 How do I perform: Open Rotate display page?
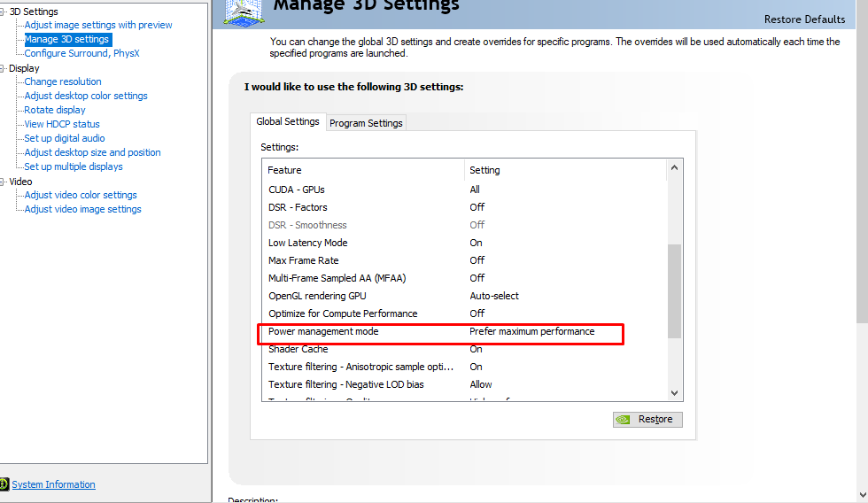[55, 110]
